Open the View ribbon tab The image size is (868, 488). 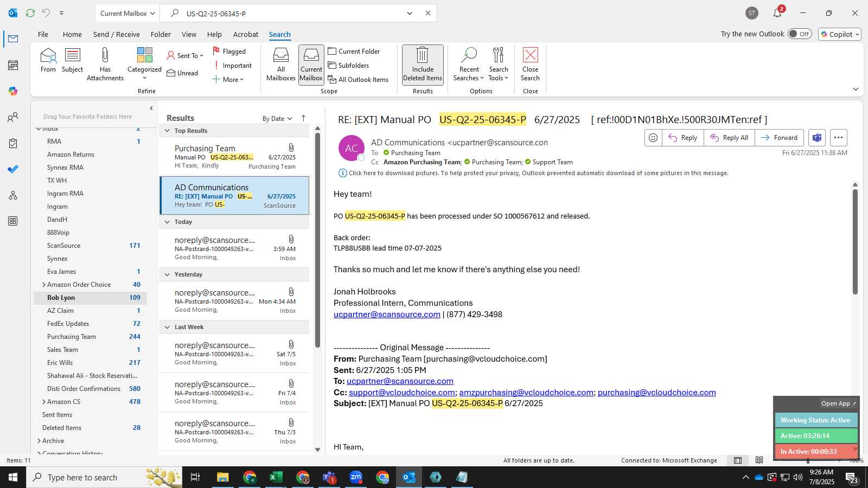pyautogui.click(x=189, y=34)
